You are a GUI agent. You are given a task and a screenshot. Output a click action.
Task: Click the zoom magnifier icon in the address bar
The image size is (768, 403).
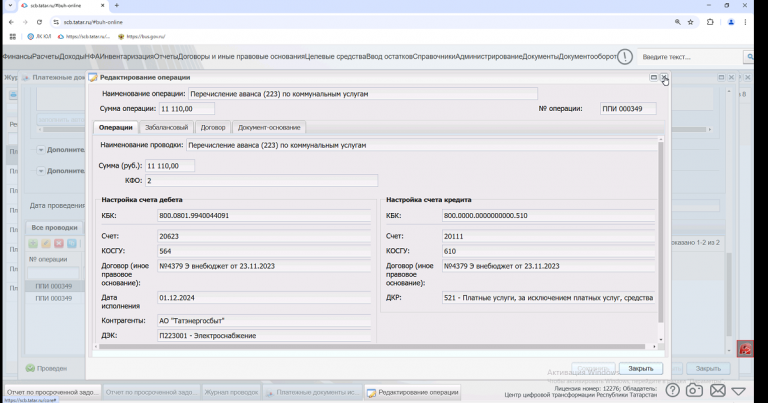click(x=677, y=22)
